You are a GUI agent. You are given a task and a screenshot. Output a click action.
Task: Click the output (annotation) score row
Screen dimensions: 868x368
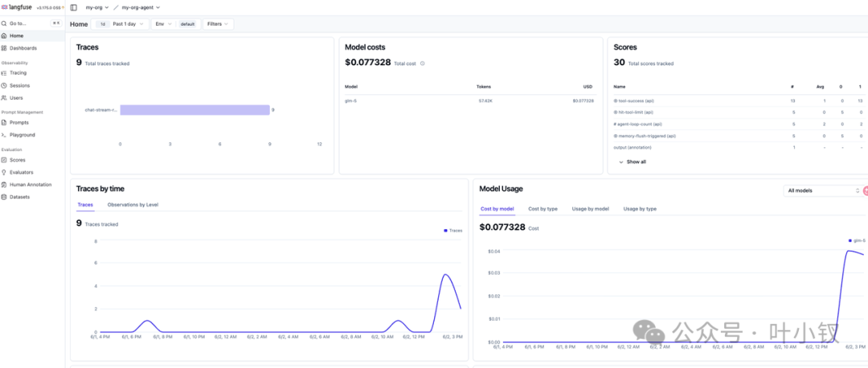[x=738, y=147]
